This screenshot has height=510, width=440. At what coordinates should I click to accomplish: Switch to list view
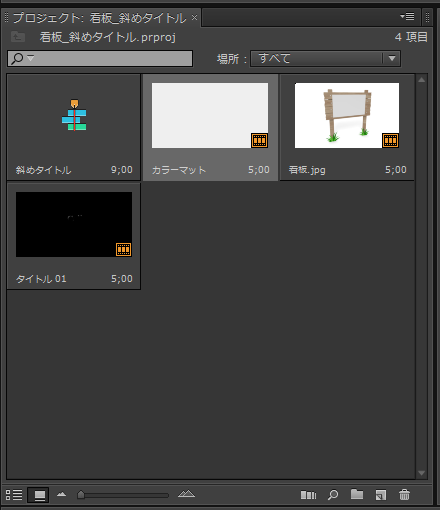[x=14, y=495]
